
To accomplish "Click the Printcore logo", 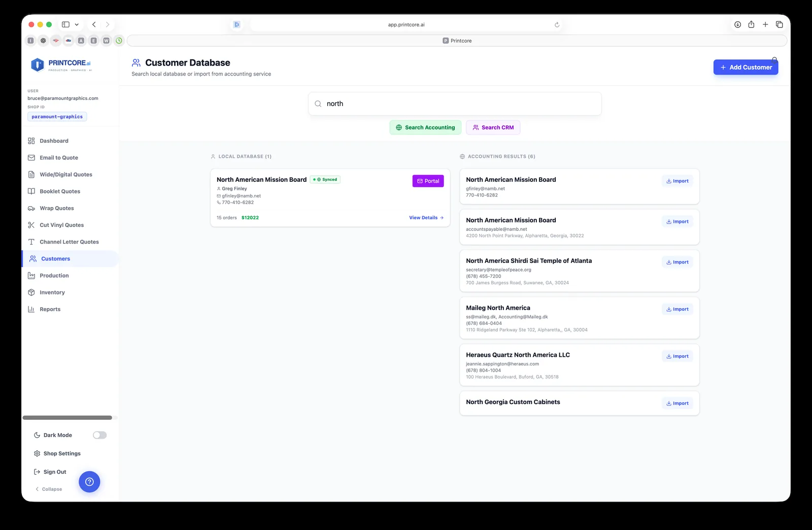I will (x=61, y=64).
